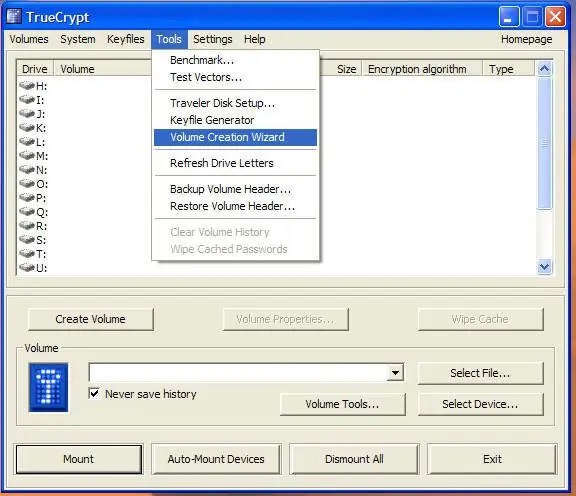
Task: Click the volume path input field
Action: [x=238, y=373]
